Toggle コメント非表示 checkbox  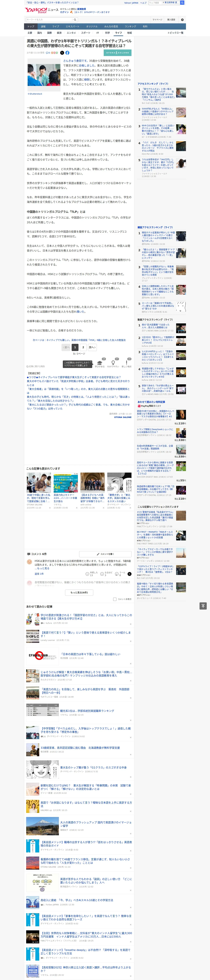pos(115,599)
